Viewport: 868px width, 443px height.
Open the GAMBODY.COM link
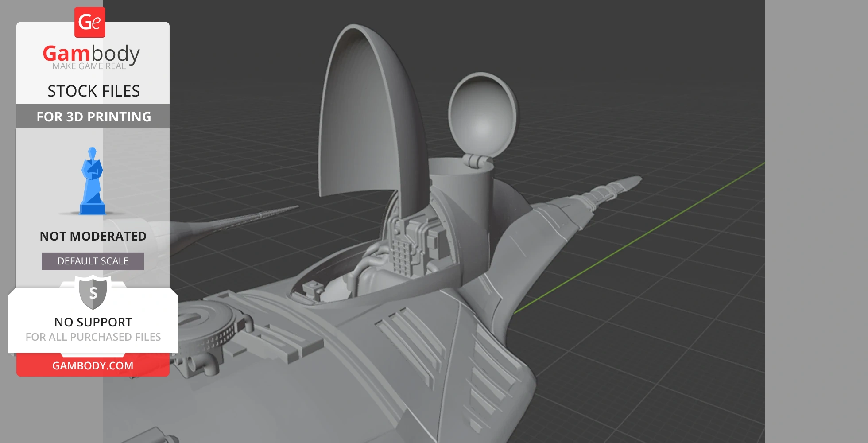[93, 366]
